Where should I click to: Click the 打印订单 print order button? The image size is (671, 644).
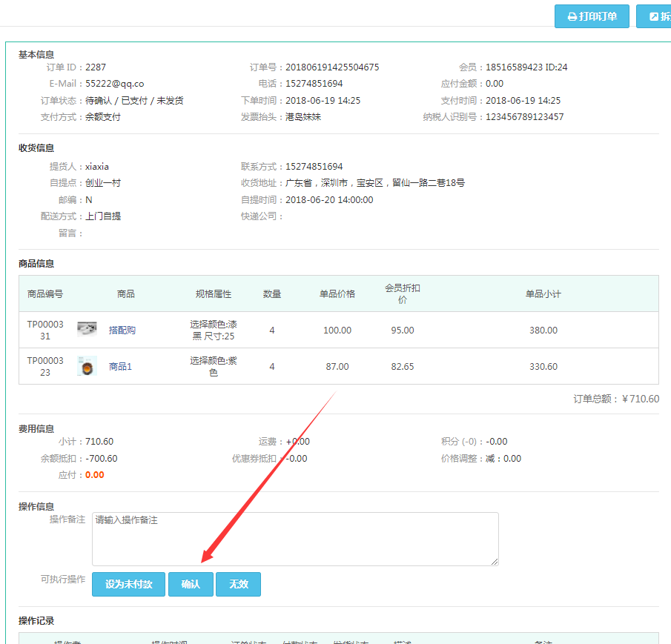(x=592, y=16)
